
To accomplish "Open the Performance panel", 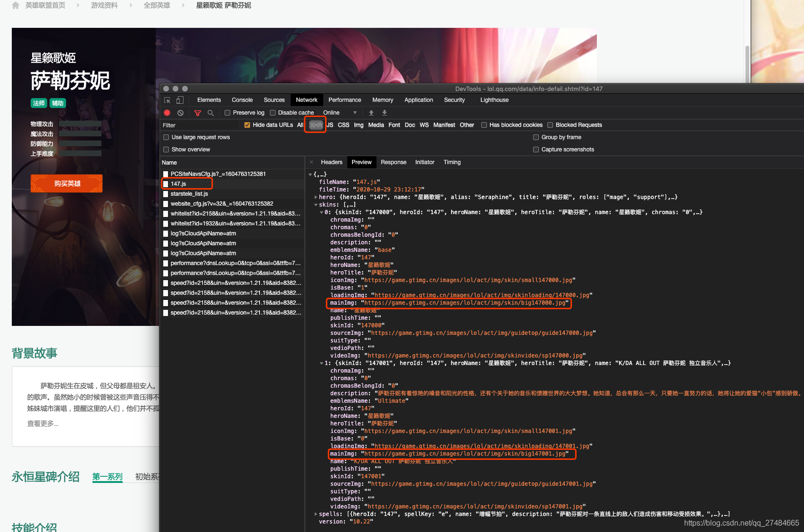I will [x=344, y=100].
